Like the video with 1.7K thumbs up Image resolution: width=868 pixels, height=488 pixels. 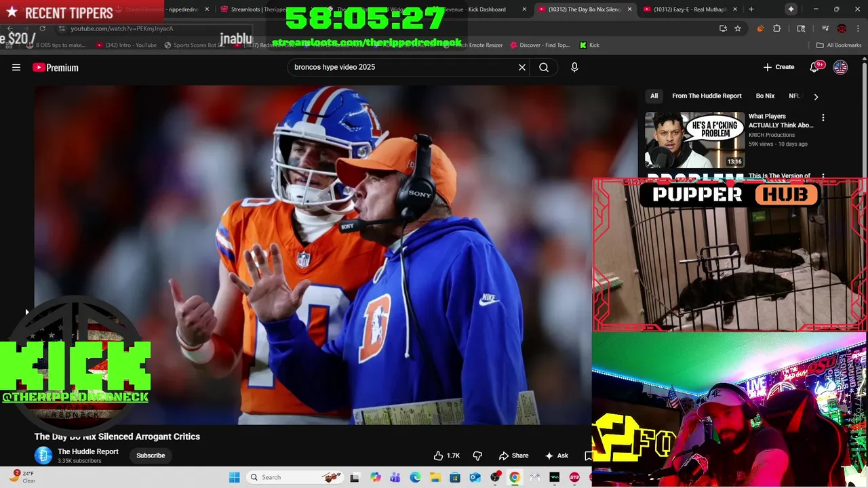coord(447,455)
